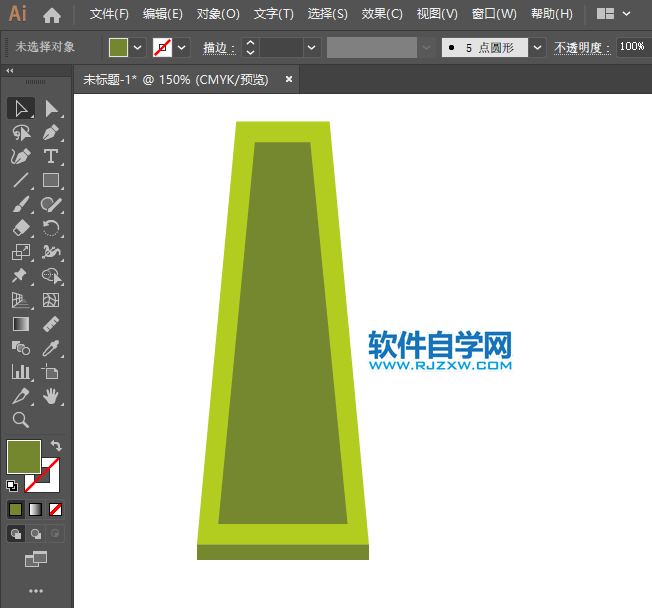Choose the Gradient tool
Image resolution: width=652 pixels, height=608 pixels.
point(21,324)
